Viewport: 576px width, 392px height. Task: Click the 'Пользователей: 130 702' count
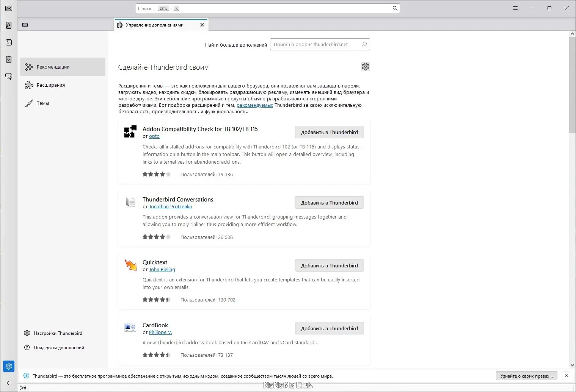pyautogui.click(x=208, y=300)
